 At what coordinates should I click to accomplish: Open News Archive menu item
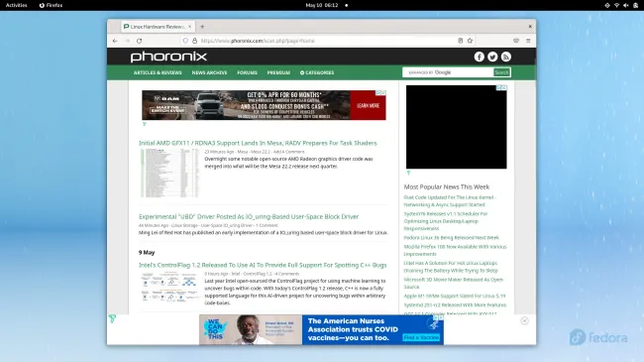[209, 72]
